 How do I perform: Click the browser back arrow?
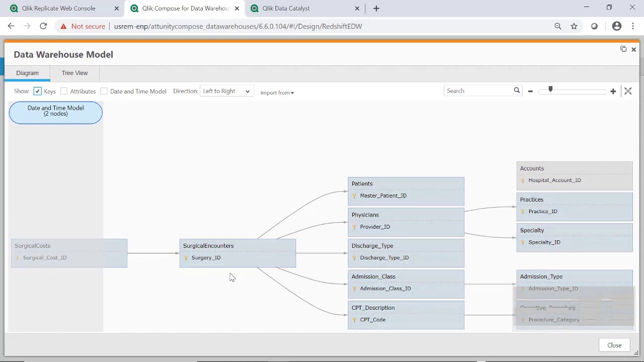click(x=11, y=26)
